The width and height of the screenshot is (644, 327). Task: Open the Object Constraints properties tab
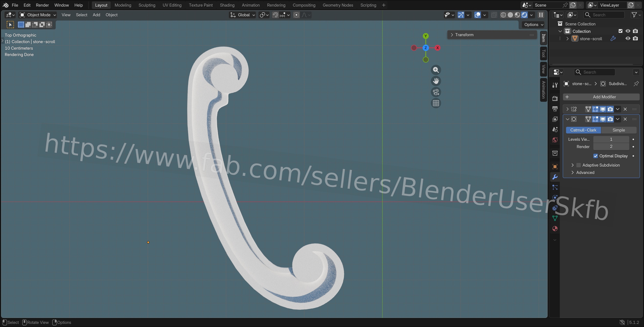pos(555,208)
